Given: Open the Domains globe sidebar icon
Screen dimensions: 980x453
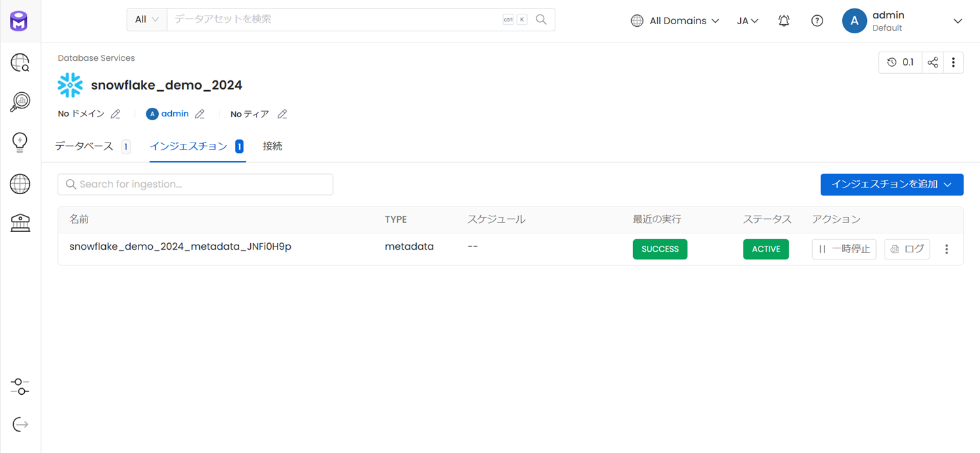Looking at the screenshot, I should point(20,184).
